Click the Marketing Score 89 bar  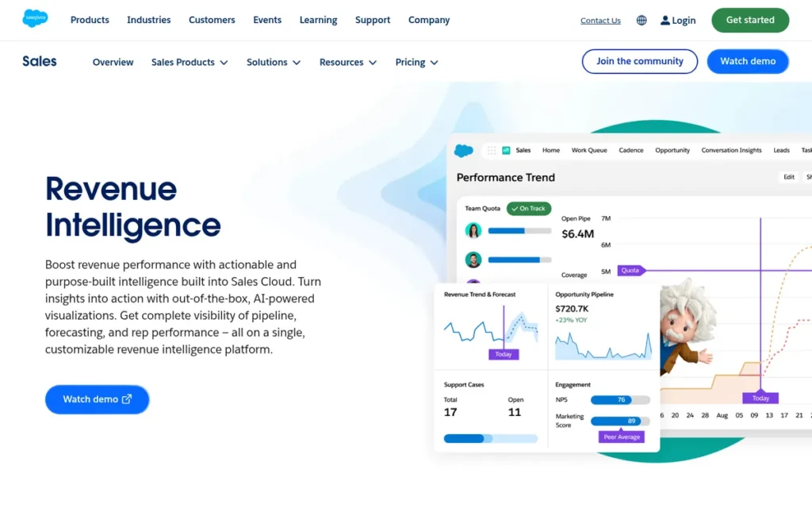[x=620, y=421]
